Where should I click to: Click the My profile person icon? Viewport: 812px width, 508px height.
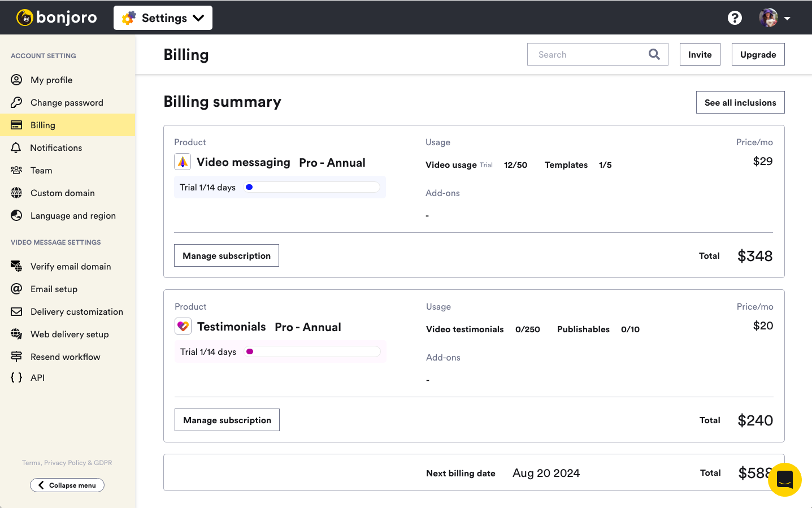click(16, 80)
